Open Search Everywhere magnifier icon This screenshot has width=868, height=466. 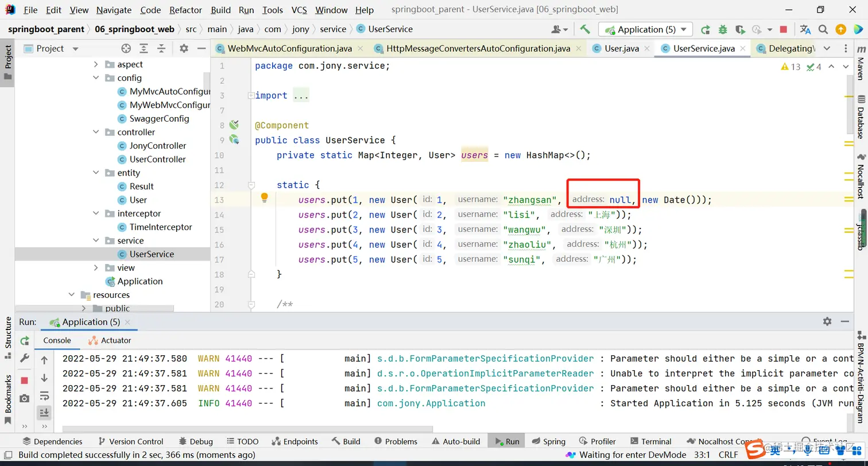point(823,29)
